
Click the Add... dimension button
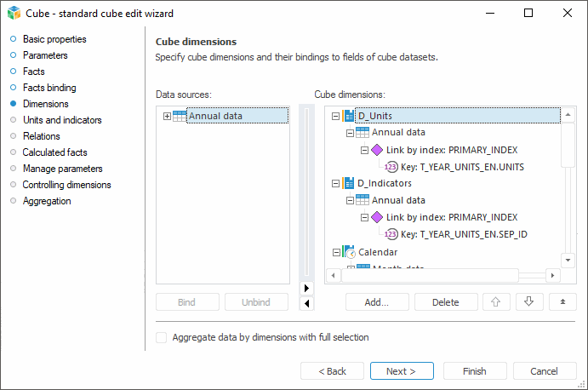[x=376, y=301]
